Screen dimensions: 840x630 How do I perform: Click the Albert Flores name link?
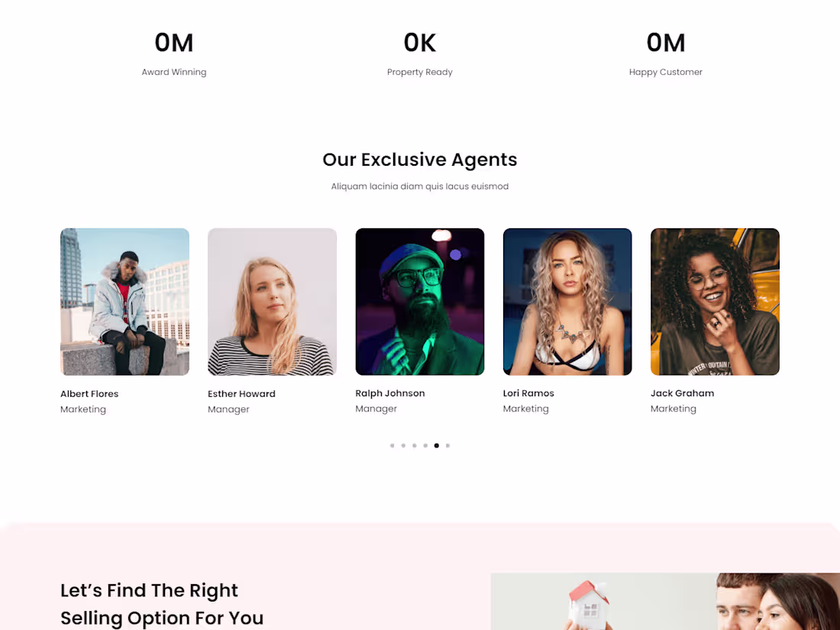[x=89, y=394]
